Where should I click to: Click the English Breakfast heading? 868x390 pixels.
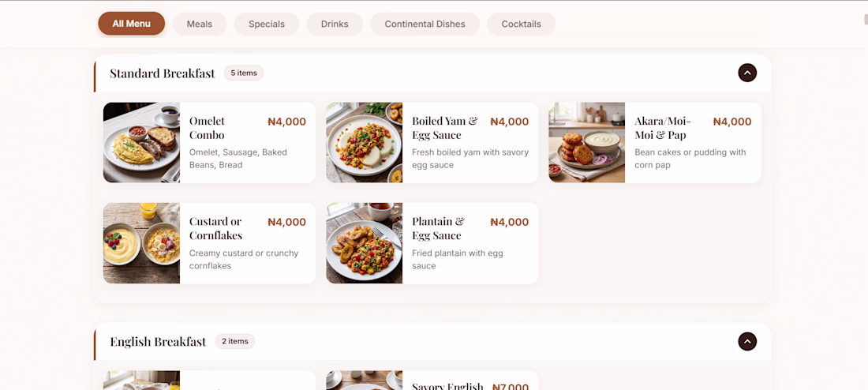click(x=158, y=342)
